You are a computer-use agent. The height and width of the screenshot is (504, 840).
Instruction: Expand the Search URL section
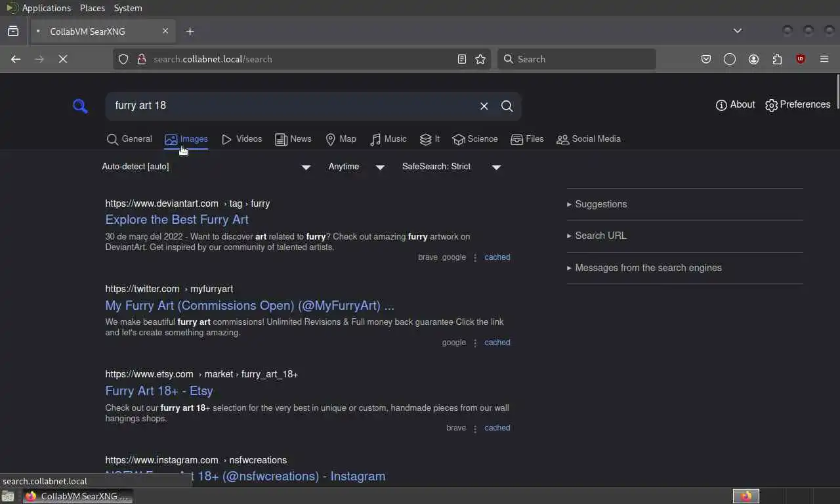point(597,236)
